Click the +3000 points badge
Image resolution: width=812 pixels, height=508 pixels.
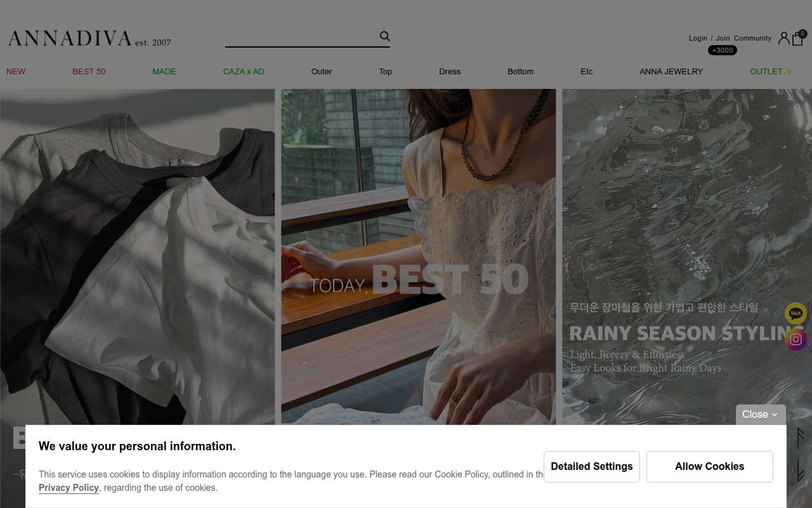click(x=723, y=50)
